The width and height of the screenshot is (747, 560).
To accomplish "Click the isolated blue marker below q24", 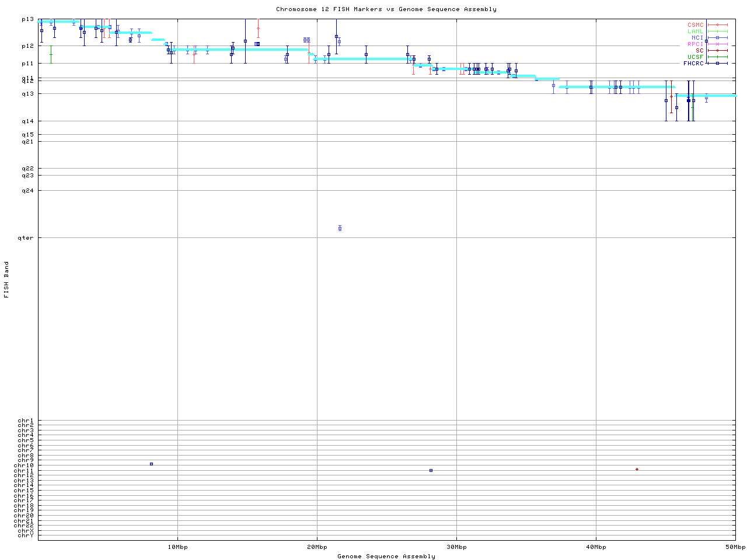I will pos(340,228).
